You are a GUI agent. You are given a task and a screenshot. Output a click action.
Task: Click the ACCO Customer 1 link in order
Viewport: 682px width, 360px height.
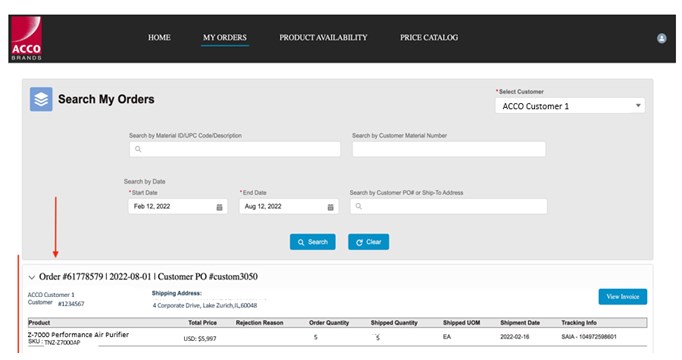(51, 295)
